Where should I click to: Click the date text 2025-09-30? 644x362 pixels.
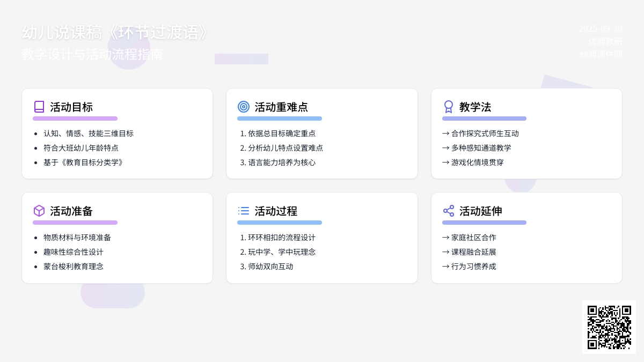[600, 29]
